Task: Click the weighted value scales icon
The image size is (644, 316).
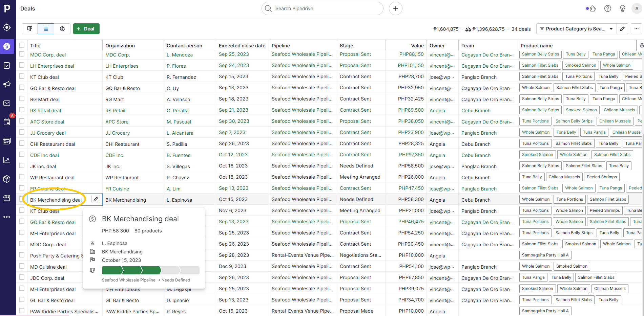Action: [468, 29]
